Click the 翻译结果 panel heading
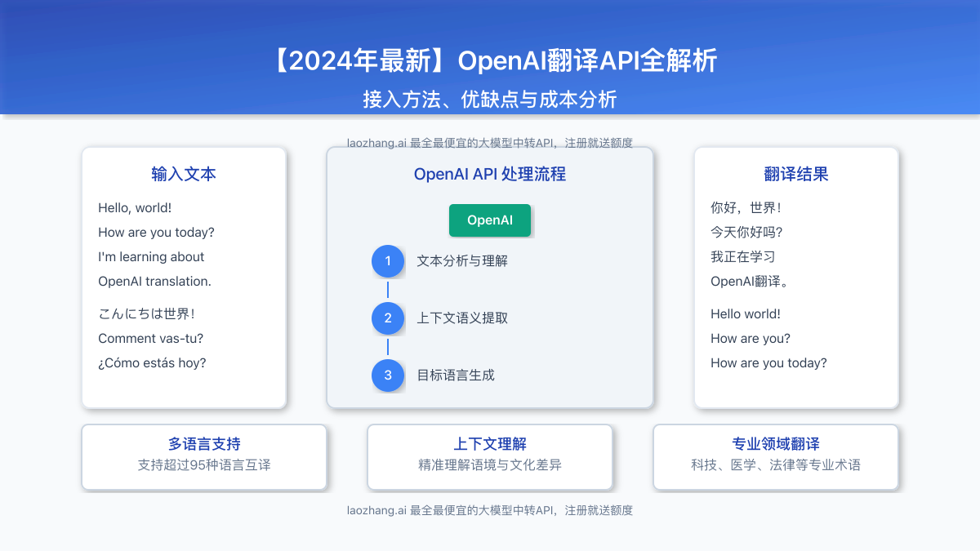The width and height of the screenshot is (980, 551). (x=796, y=174)
